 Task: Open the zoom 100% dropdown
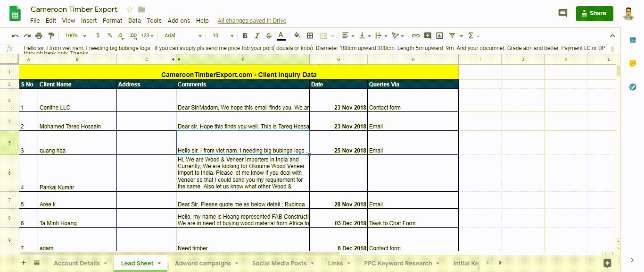pos(75,35)
